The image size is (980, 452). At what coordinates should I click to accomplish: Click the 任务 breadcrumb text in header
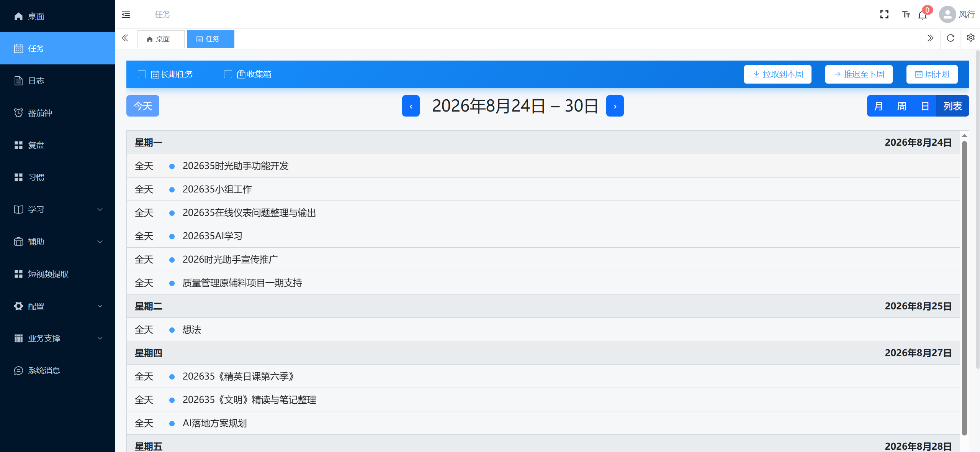(162, 15)
